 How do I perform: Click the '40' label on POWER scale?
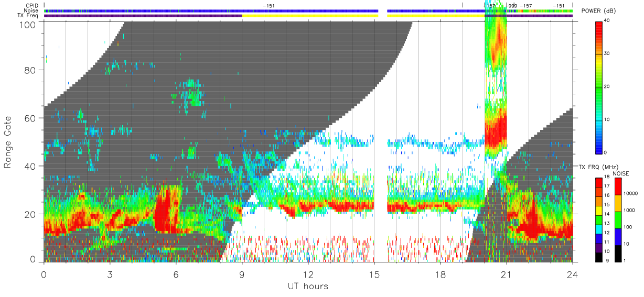point(607,21)
